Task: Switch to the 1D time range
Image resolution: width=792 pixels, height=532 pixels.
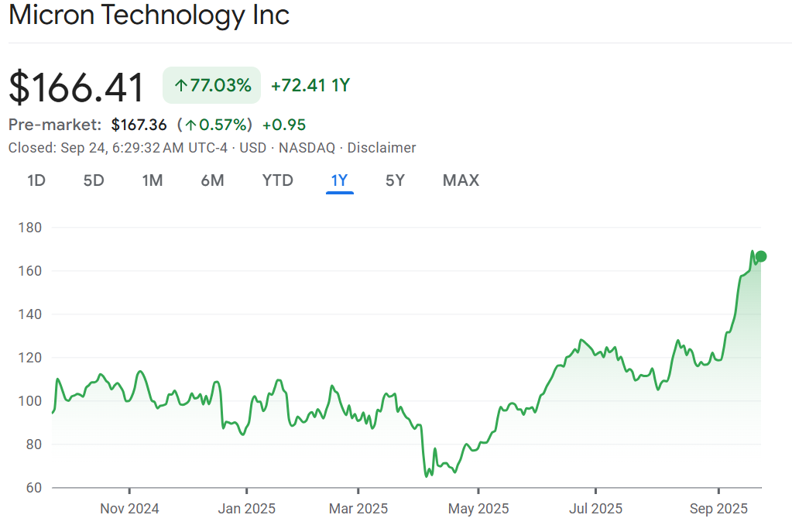Action: 36,180
